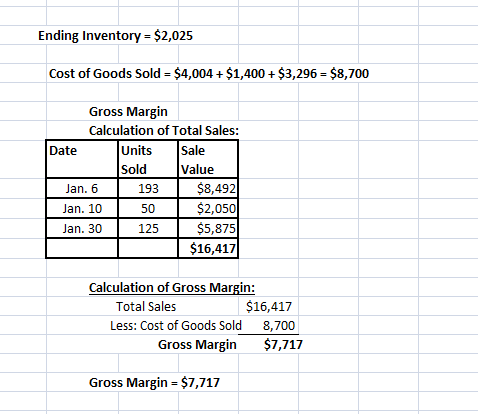Select the 193 units sold cell

pyautogui.click(x=148, y=188)
